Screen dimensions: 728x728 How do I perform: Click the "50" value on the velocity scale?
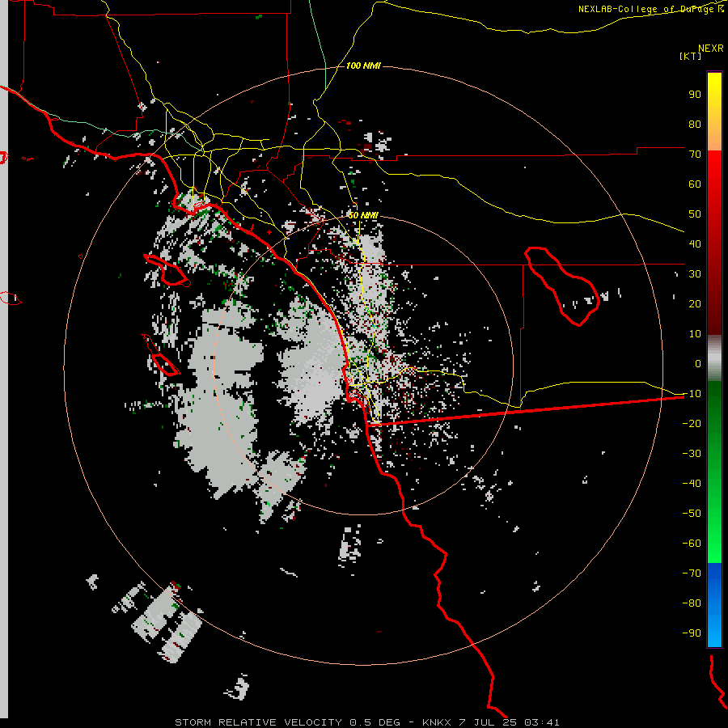[695, 214]
